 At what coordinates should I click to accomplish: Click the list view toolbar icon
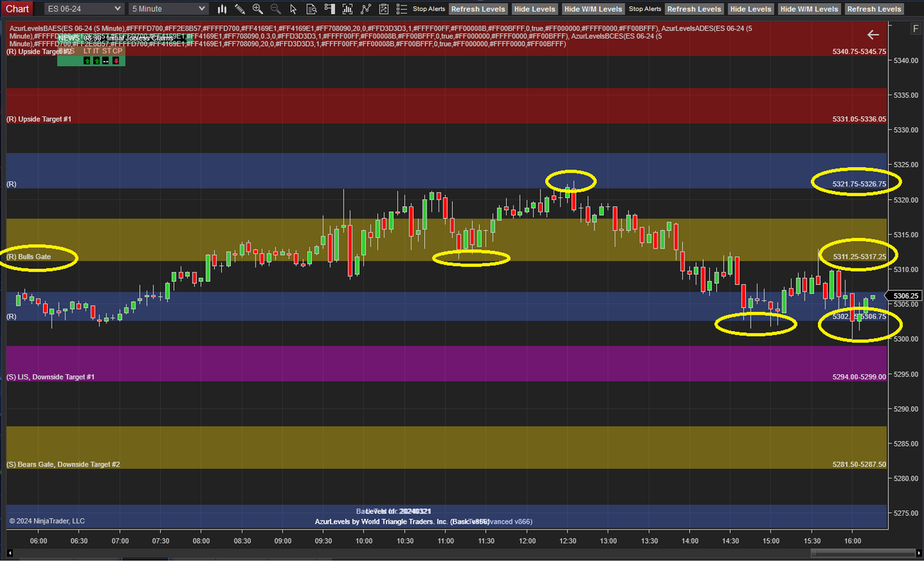pos(402,9)
